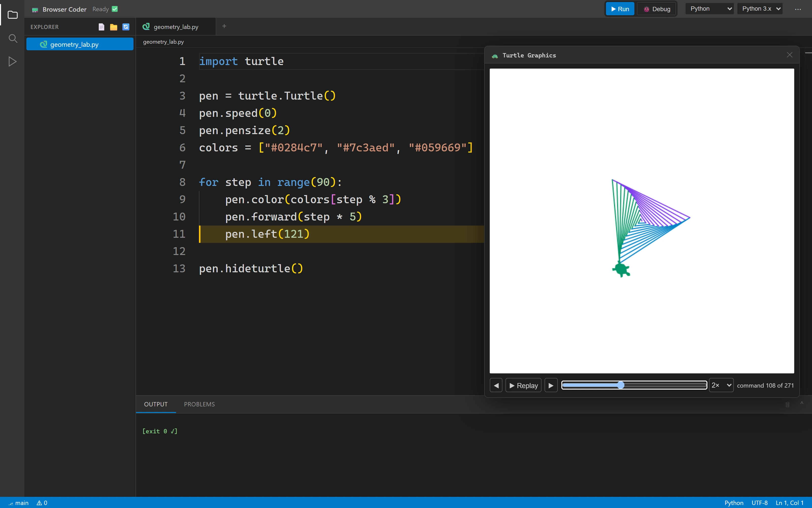Select geometry_lab.py in the Explorer tree
This screenshot has width=812, height=508.
(x=80, y=44)
